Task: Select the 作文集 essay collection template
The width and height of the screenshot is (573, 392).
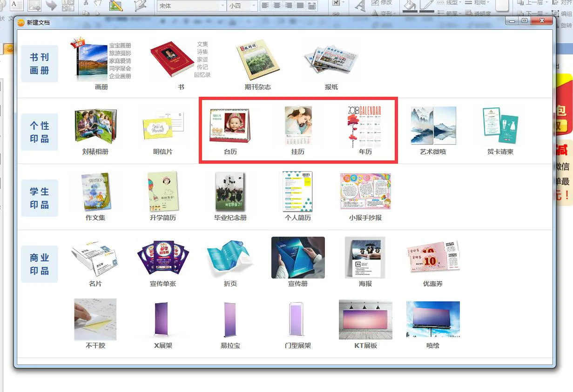Action: pos(95,192)
